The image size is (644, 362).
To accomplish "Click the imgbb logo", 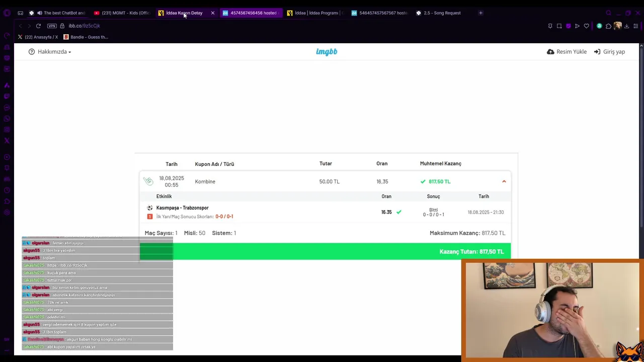I will 327,52.
